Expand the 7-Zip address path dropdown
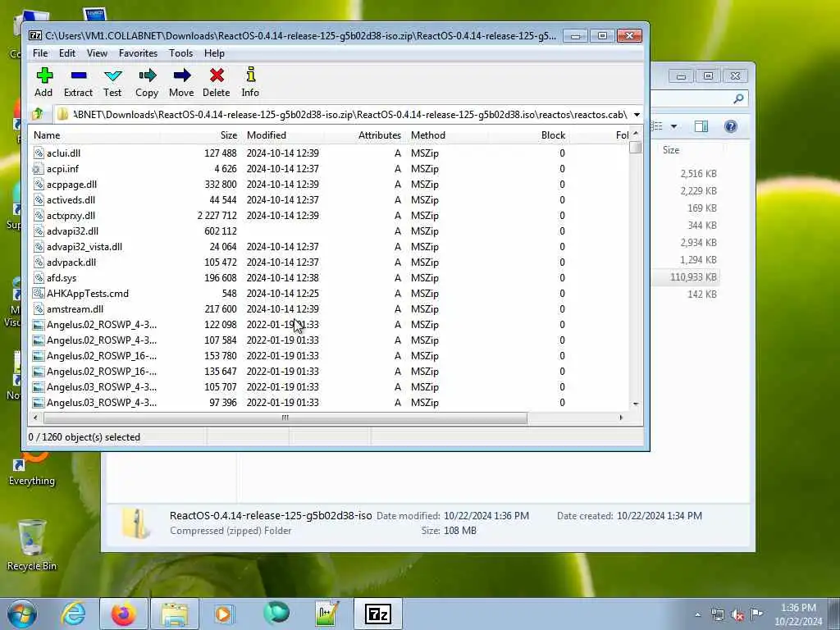This screenshot has width=840, height=630. [x=637, y=115]
